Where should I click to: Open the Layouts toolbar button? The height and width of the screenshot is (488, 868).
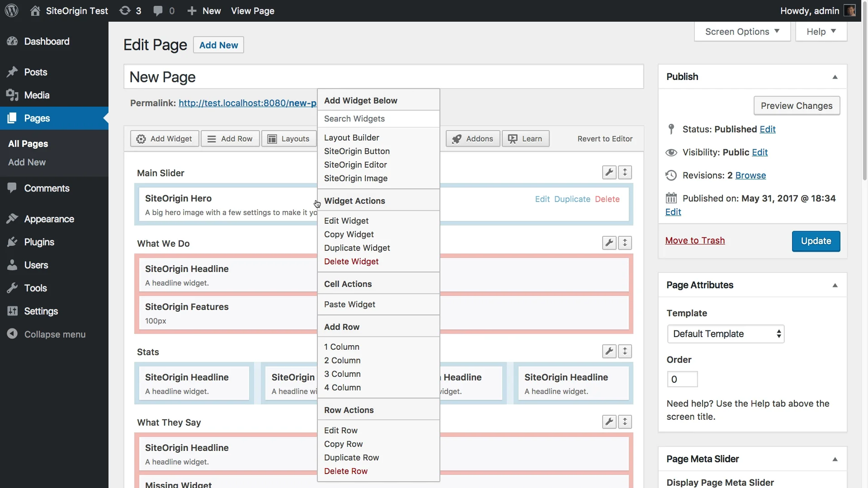coord(289,139)
